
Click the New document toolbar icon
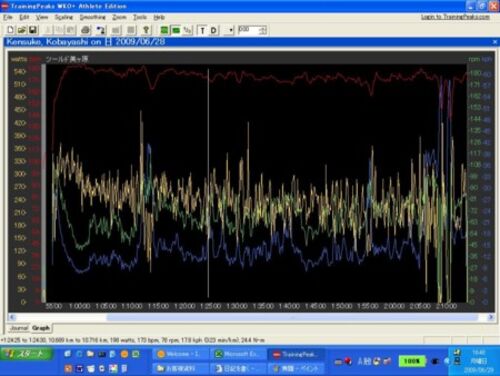[10, 30]
